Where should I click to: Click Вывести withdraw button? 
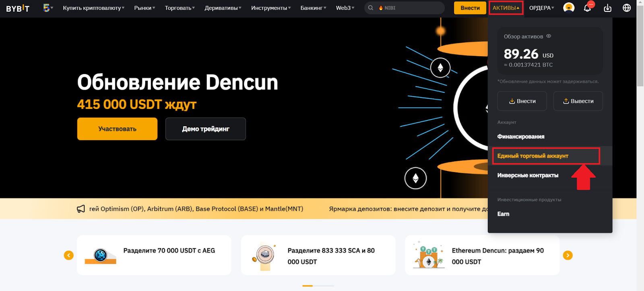pyautogui.click(x=578, y=101)
